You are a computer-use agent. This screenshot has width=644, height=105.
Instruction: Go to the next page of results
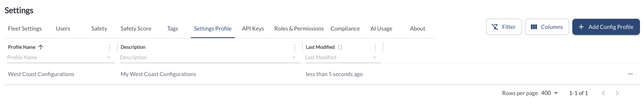tap(617, 93)
